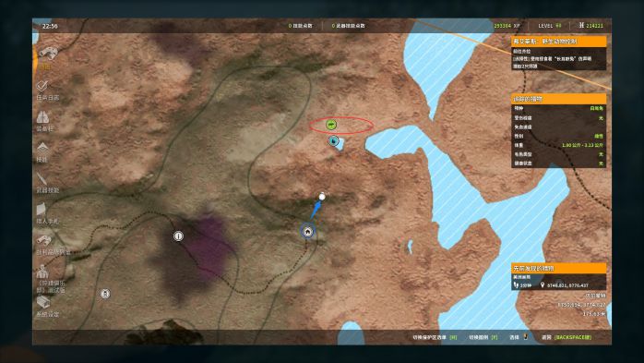Toggle the reserve menu [H] option
Viewport: 644px width, 363px height.
click(435, 337)
